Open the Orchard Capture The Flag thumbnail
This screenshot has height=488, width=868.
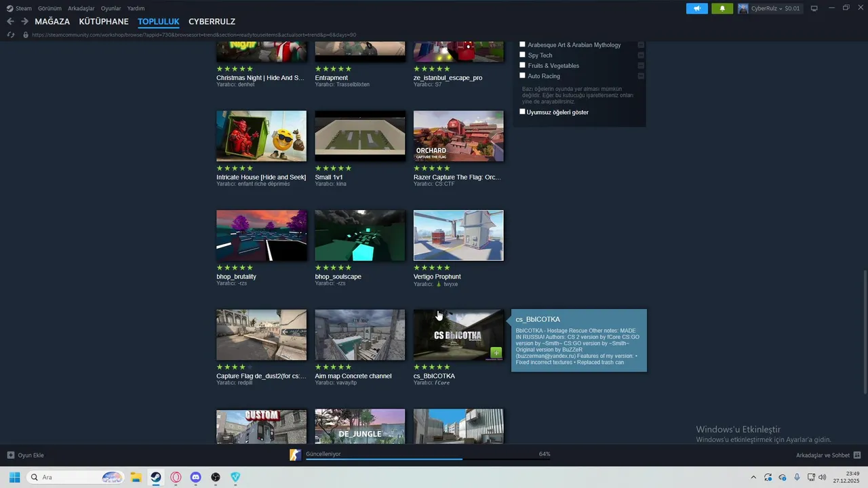[458, 136]
